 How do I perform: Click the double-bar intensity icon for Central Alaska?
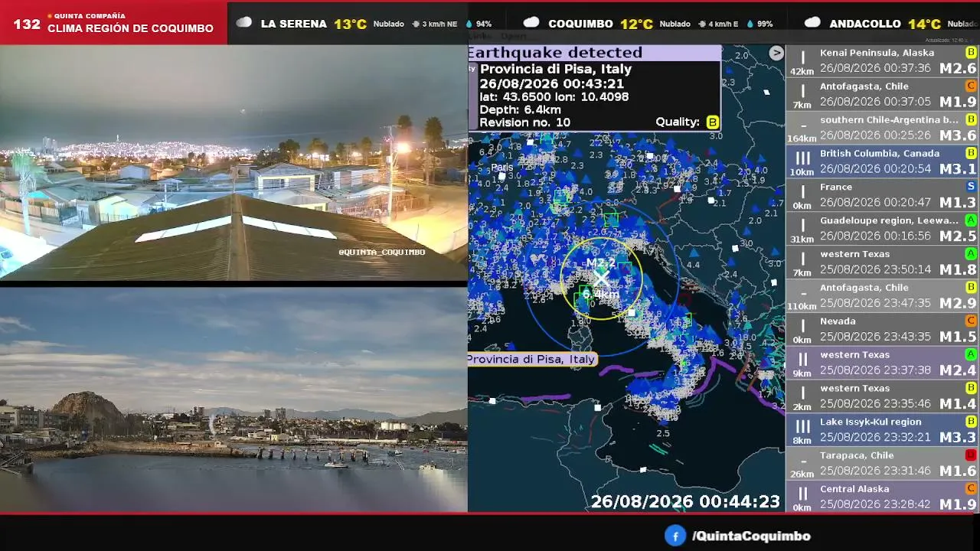[x=802, y=494]
